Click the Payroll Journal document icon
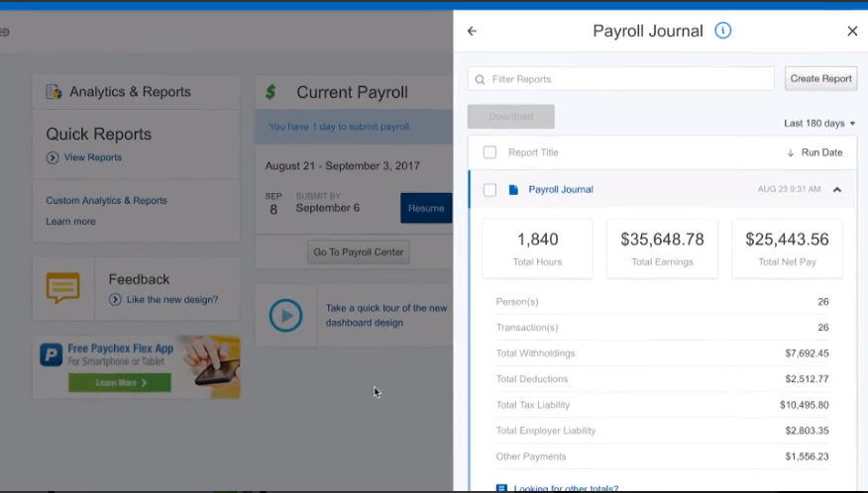This screenshot has width=868, height=493. (x=513, y=189)
